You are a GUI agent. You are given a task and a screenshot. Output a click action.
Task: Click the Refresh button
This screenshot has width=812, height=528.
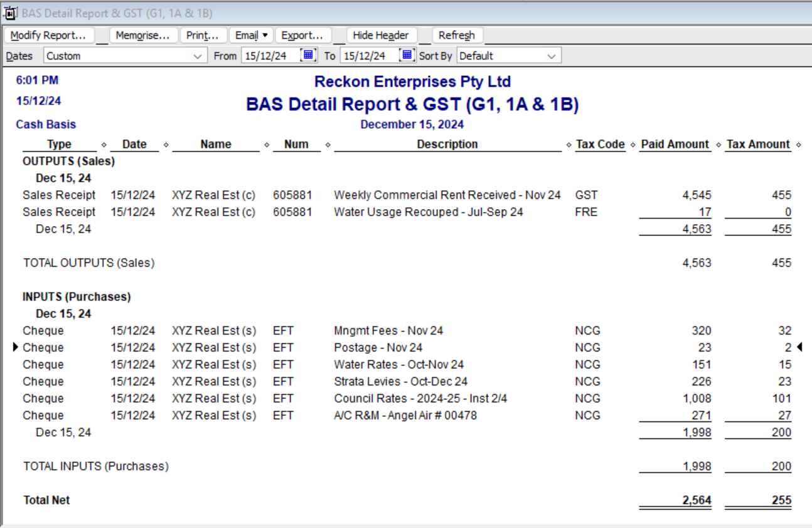[x=457, y=35]
